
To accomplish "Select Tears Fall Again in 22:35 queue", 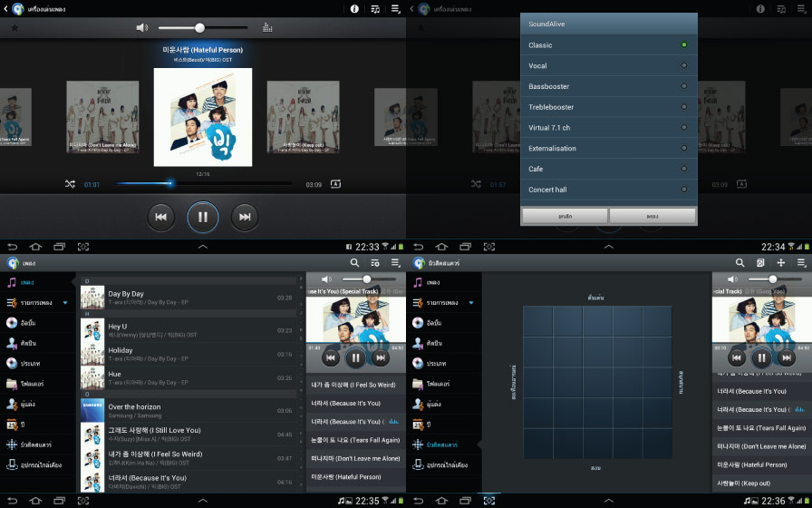I will [x=356, y=440].
